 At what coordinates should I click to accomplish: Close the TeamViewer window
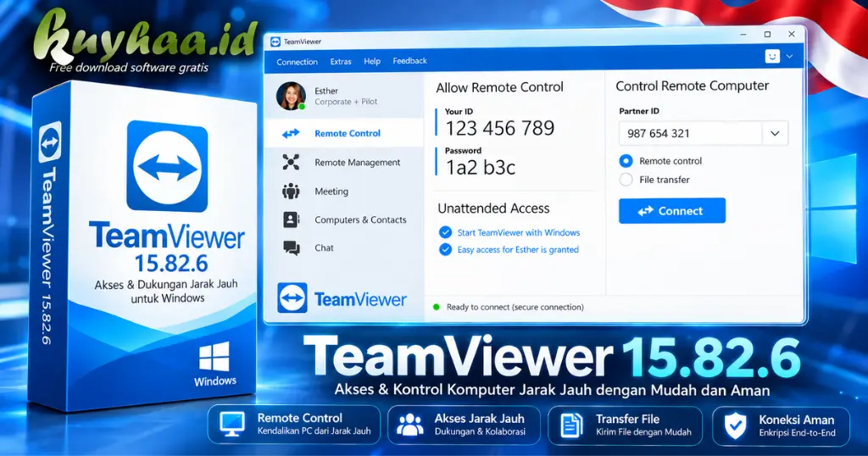[792, 34]
